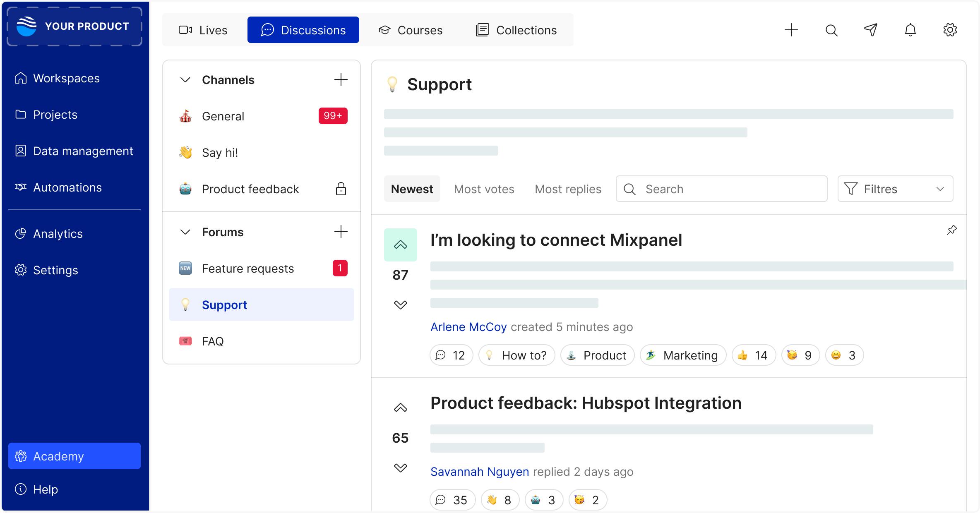Open the Filtres dropdown

click(895, 189)
